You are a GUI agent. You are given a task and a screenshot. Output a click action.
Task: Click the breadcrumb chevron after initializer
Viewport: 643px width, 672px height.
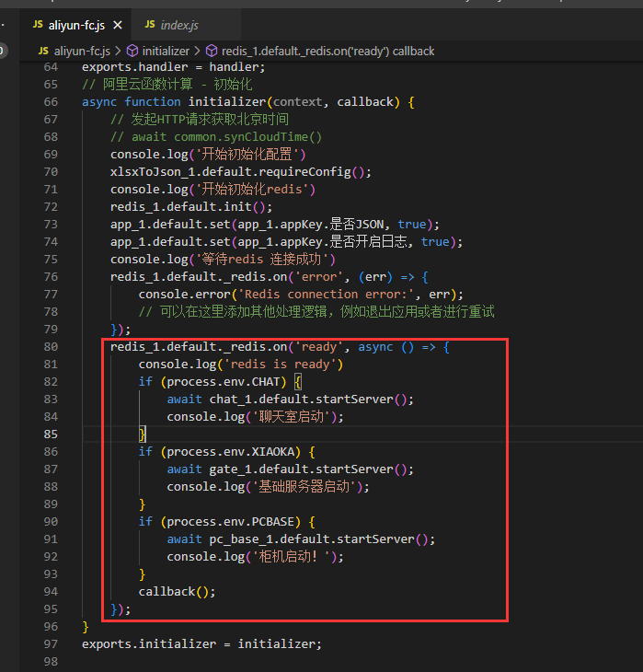click(x=197, y=52)
